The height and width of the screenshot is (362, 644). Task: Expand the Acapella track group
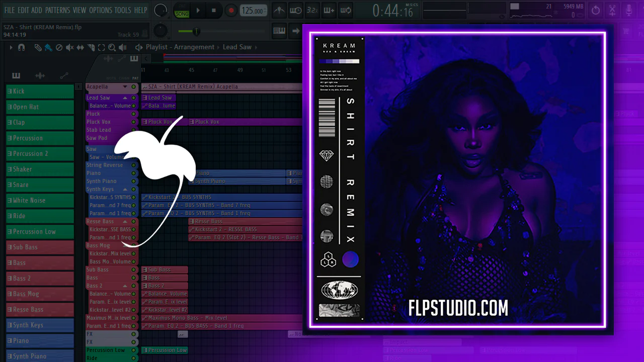tap(125, 87)
